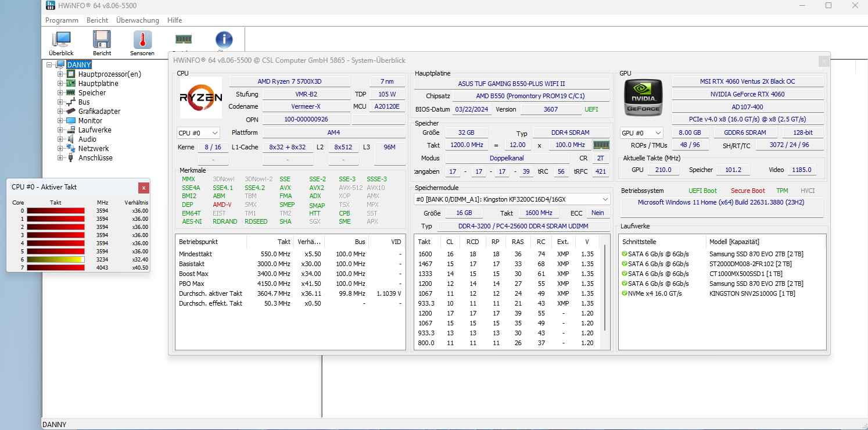Select the Bus tree item
The height and width of the screenshot is (430, 868).
pos(84,102)
